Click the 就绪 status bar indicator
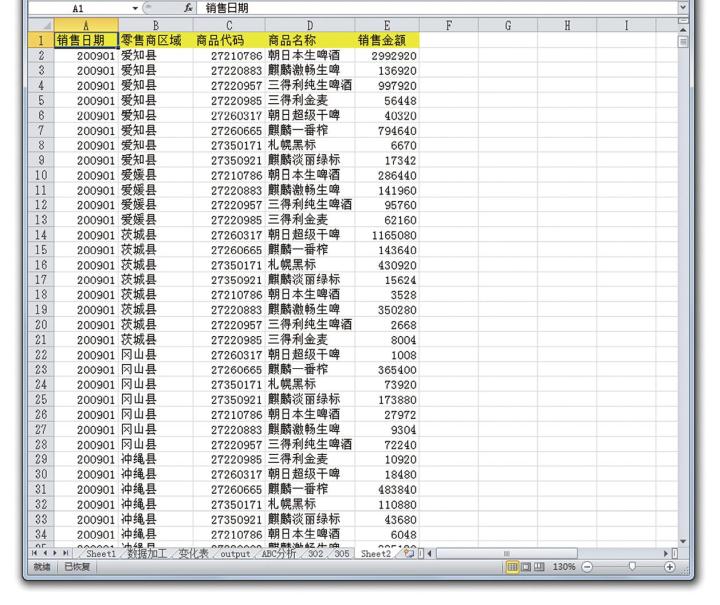 (42, 567)
